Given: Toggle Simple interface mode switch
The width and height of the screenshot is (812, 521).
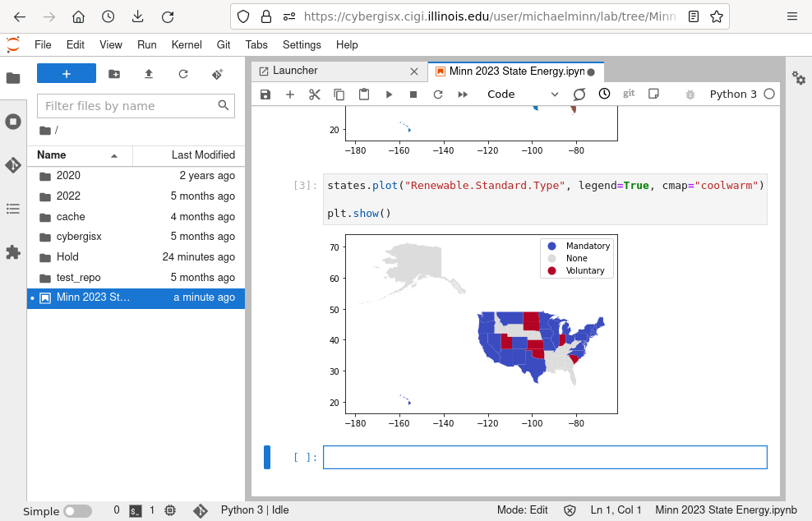Looking at the screenshot, I should [x=77, y=511].
